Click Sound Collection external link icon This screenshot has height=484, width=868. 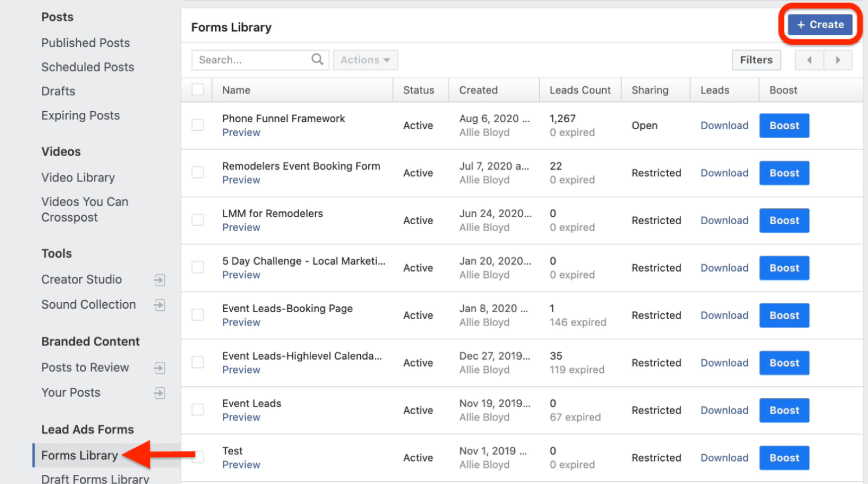[x=159, y=305]
